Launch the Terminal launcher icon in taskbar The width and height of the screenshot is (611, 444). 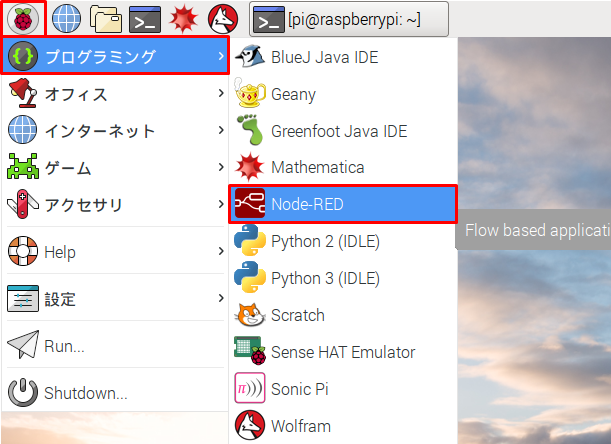tap(145, 19)
